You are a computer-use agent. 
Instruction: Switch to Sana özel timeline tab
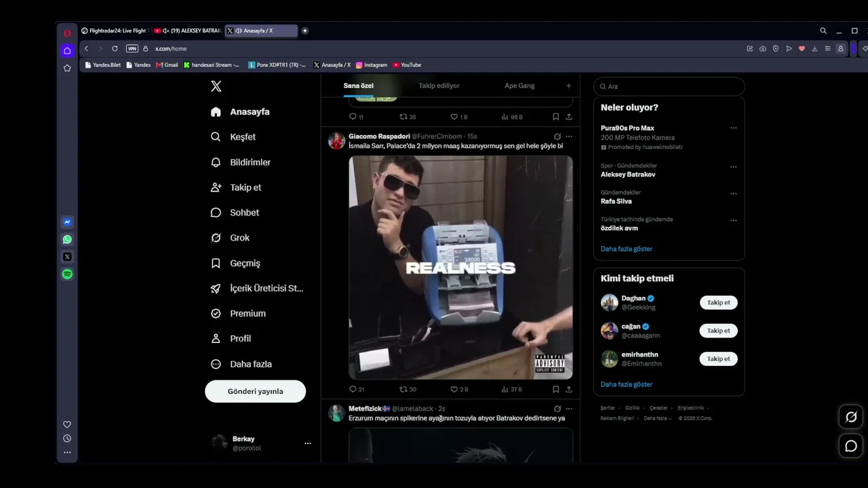click(x=359, y=86)
